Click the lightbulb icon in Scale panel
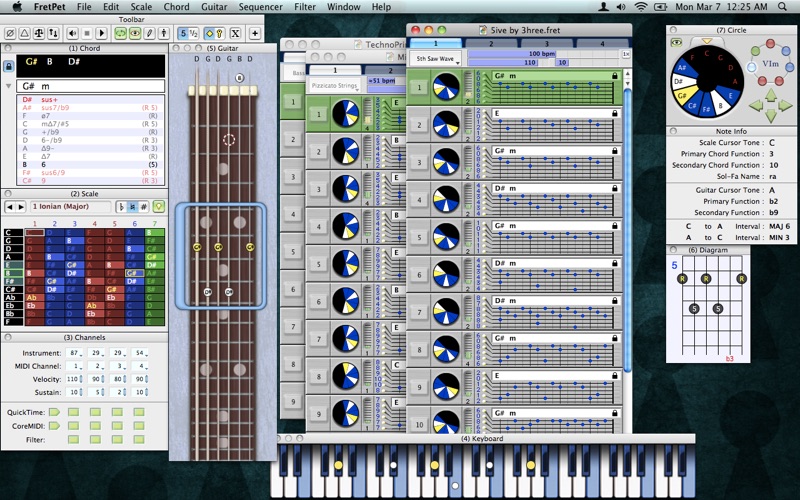The image size is (800, 500). [159, 207]
